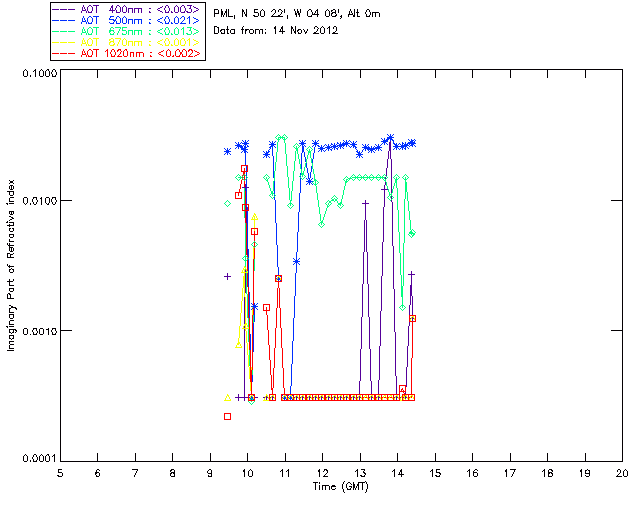Click the 'Time (GMT)' x-axis label
The image size is (640, 512).
(x=340, y=487)
